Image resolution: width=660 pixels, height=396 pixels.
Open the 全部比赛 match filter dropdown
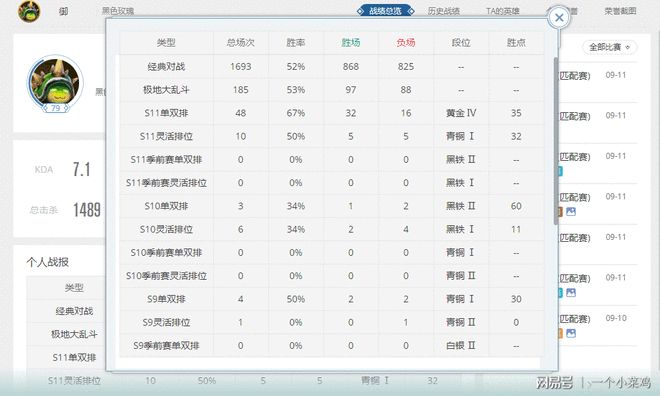(609, 47)
